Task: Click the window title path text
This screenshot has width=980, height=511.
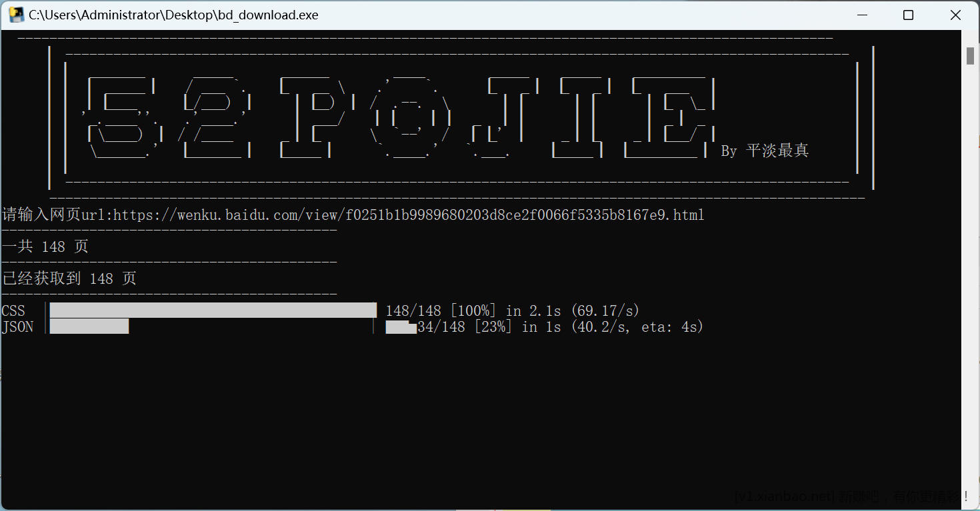Action: pyautogui.click(x=173, y=15)
